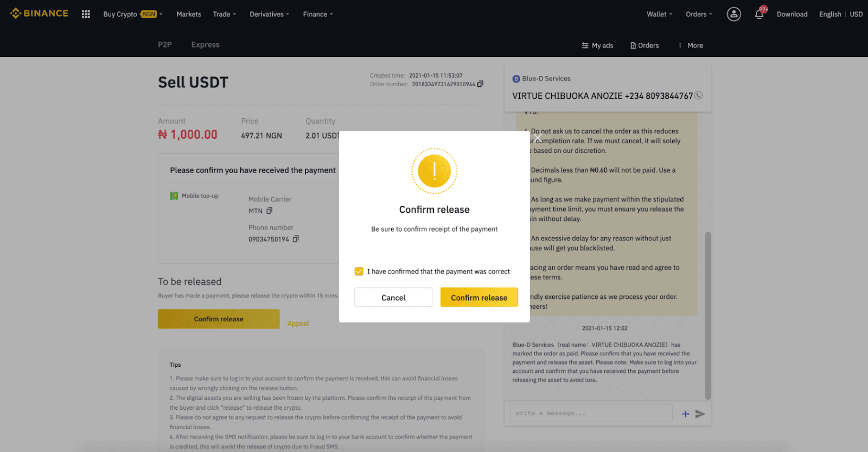Click the Appeal link

(298, 323)
